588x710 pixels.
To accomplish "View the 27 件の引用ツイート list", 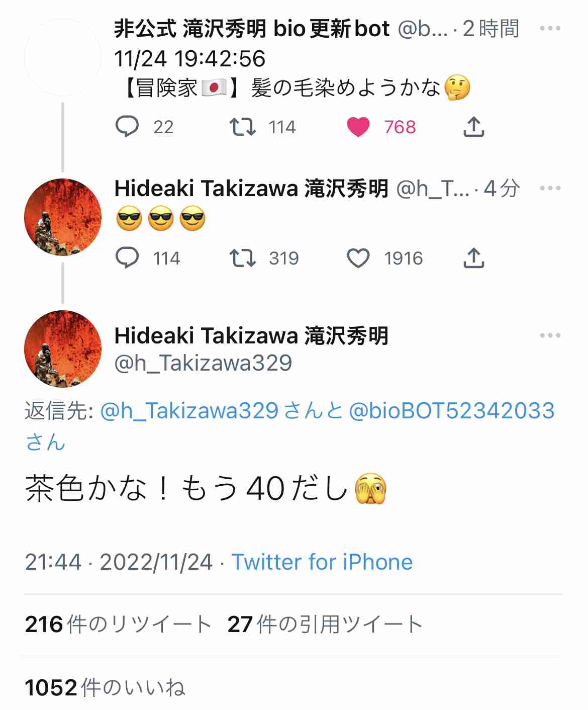I will click(x=325, y=624).
